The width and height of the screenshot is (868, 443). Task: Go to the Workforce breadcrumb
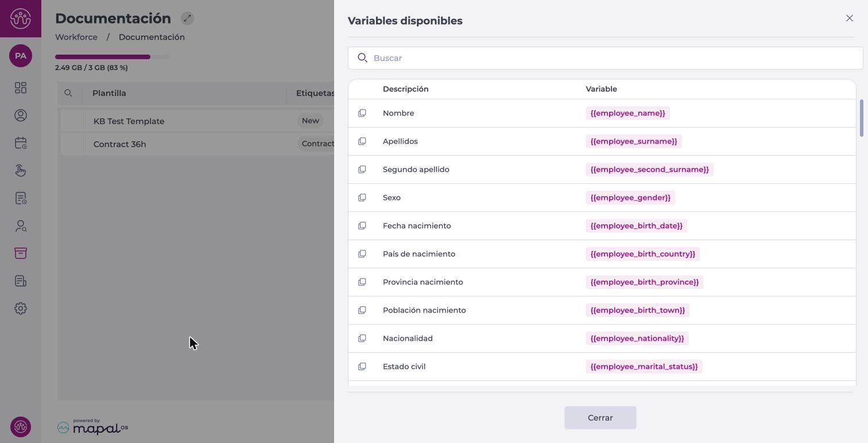76,37
